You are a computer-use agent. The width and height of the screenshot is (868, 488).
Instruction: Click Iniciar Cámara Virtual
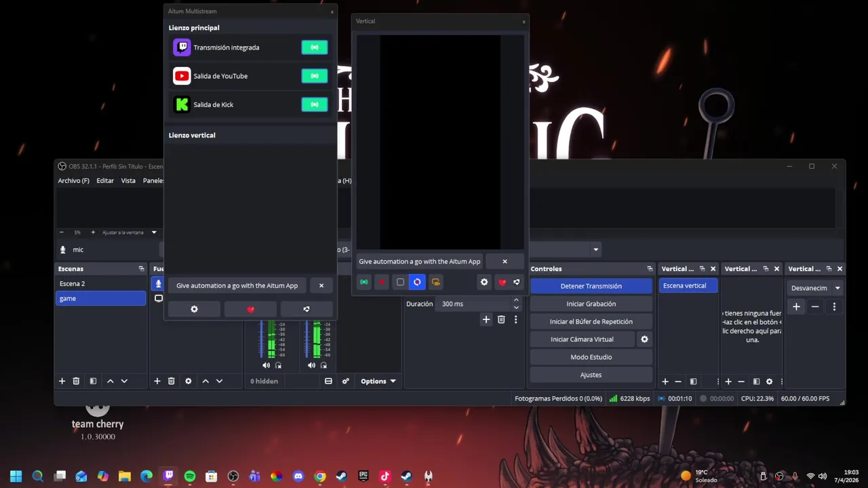pos(582,339)
